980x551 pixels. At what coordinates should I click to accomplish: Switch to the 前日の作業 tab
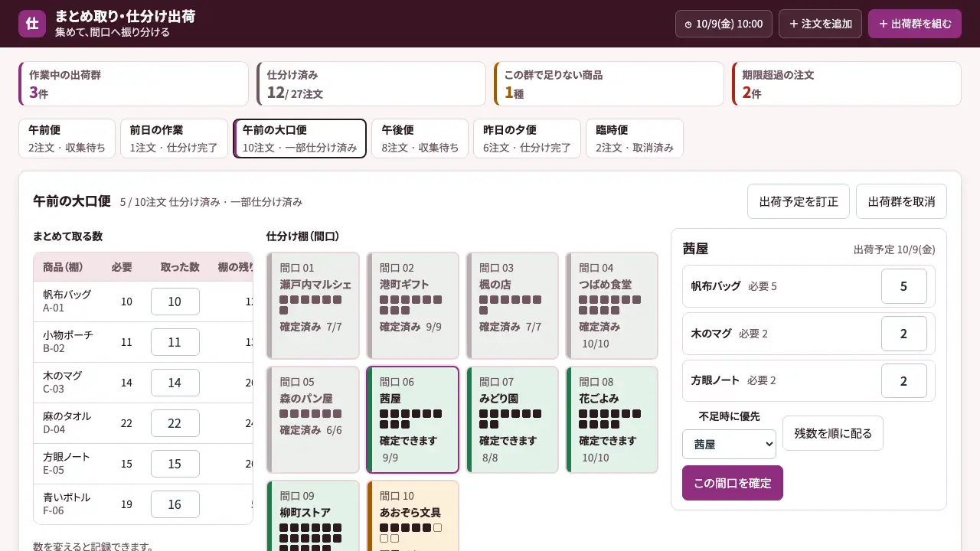(174, 139)
